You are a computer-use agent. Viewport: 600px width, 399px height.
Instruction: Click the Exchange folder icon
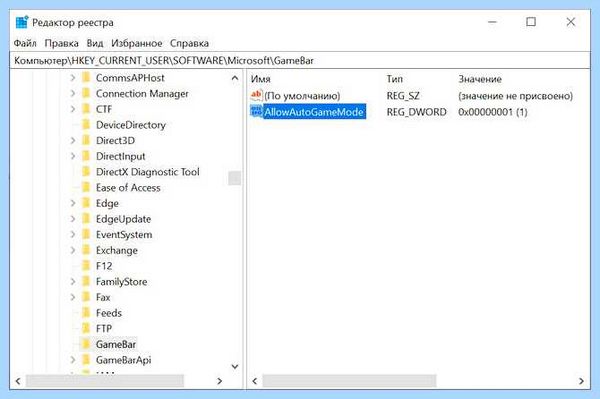coord(86,250)
